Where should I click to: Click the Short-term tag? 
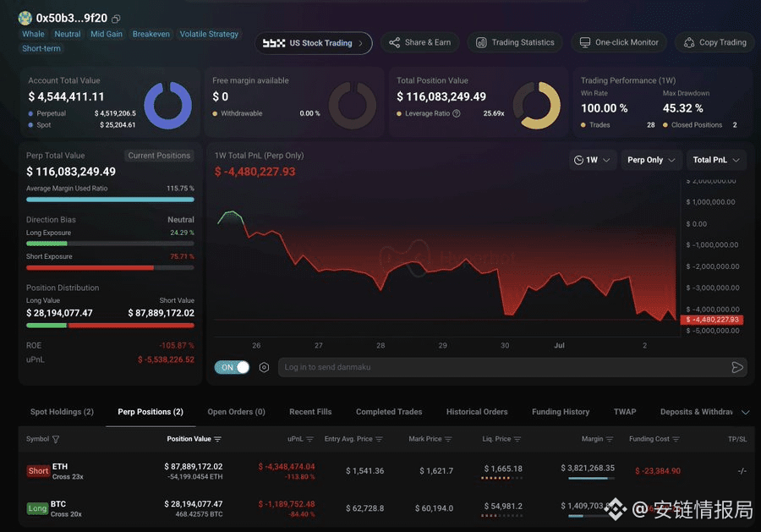coord(41,48)
